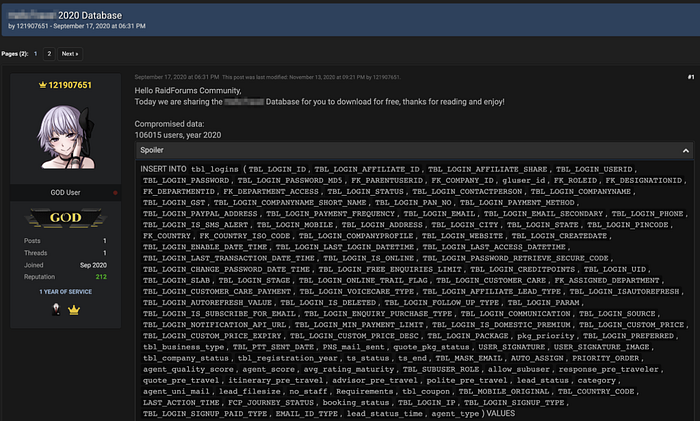Click the 'GOD User' title text
This screenshot has height=421, width=700.
(x=65, y=192)
